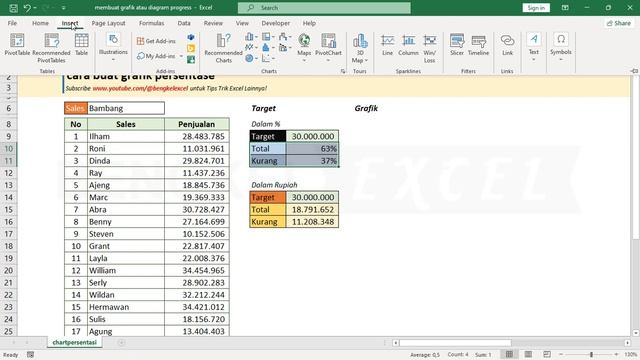640x360 pixels.
Task: Select the chartpersentasi sheet tab
Action: 75,342
